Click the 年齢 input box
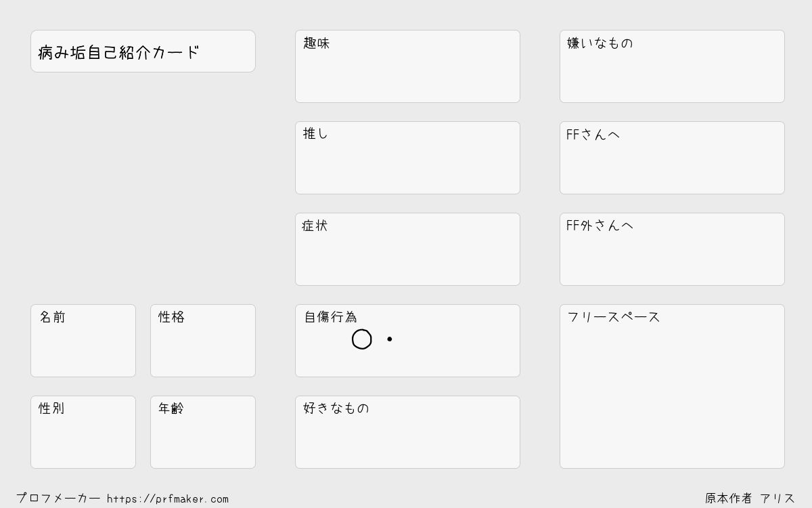 coord(203,432)
